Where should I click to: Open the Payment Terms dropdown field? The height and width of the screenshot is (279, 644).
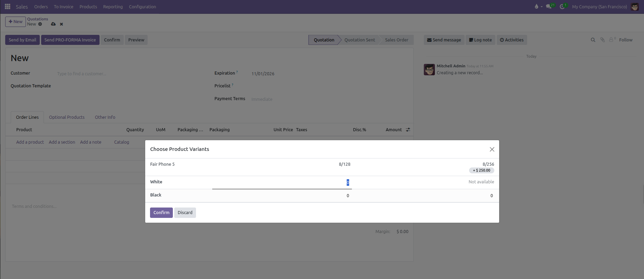click(x=329, y=99)
